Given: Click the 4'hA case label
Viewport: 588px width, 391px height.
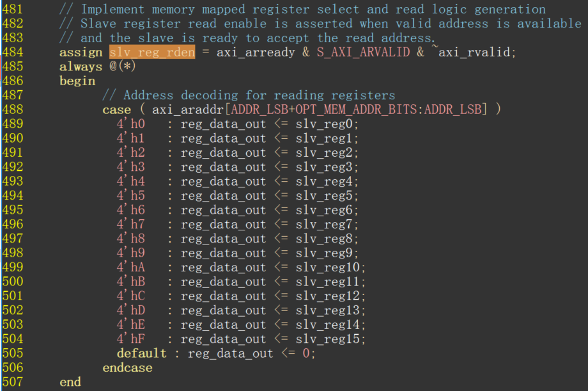Looking at the screenshot, I should [x=130, y=267].
